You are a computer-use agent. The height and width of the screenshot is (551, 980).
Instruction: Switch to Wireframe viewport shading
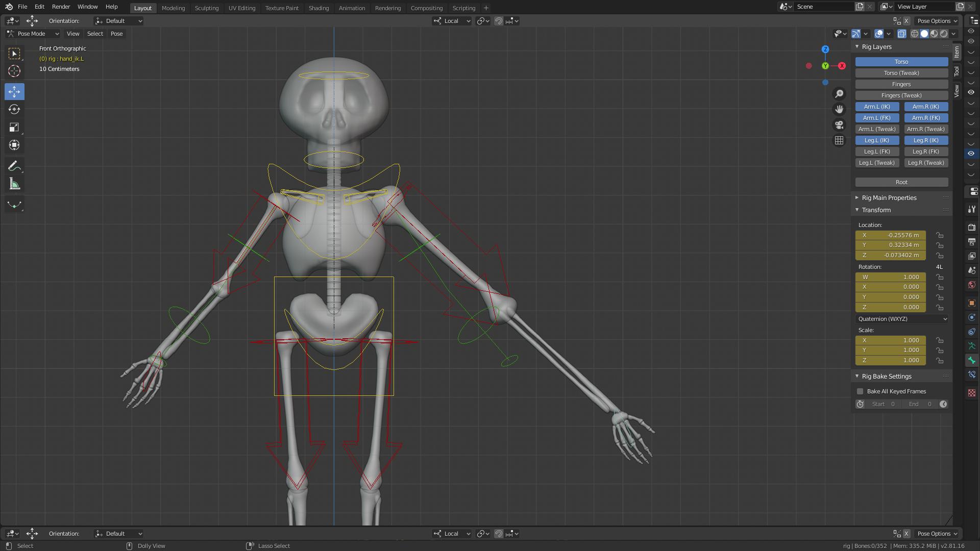point(915,34)
